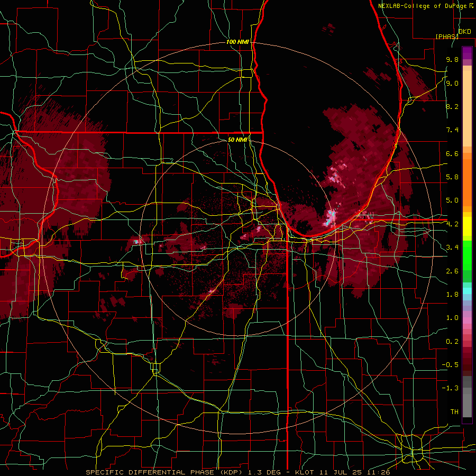This screenshot has height=476, width=476.
Task: Click the 4.2 scale value
Action: (452, 224)
